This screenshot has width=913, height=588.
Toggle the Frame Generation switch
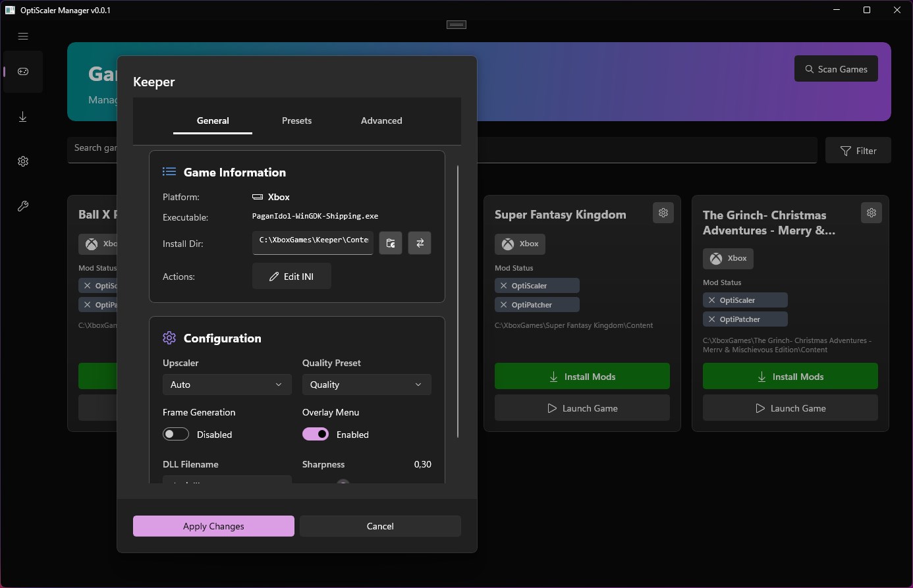click(x=176, y=435)
